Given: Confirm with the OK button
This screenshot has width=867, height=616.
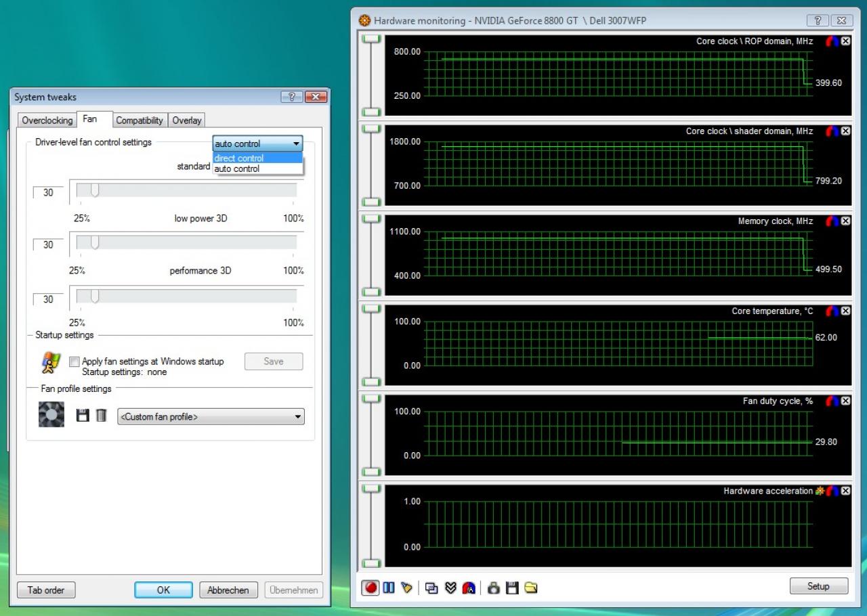Looking at the screenshot, I should (x=163, y=590).
